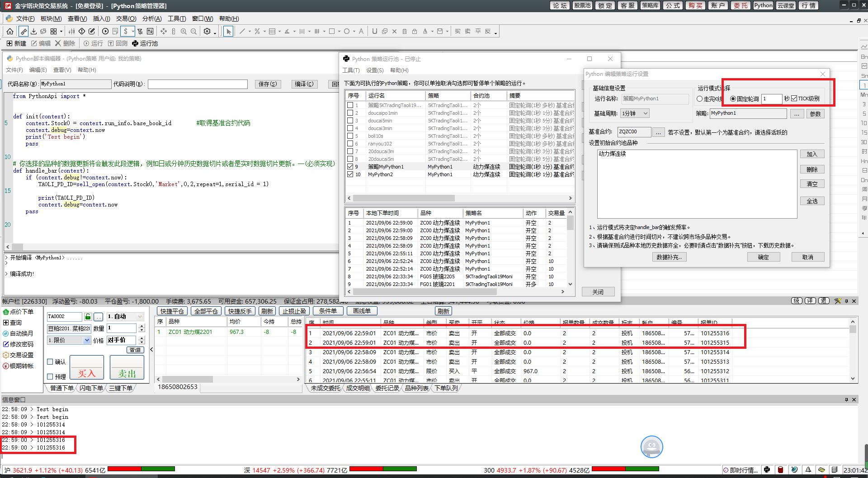Click the lock drawings icon in toolbar
868x478 pixels.
pos(415,31)
